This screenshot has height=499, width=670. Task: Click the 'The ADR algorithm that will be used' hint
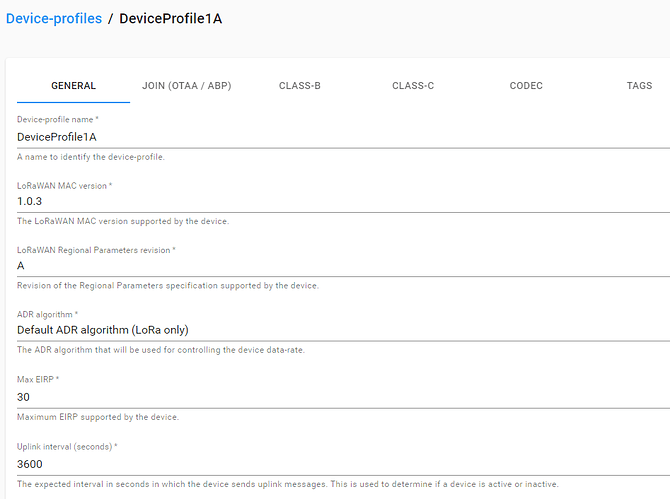[x=161, y=350]
